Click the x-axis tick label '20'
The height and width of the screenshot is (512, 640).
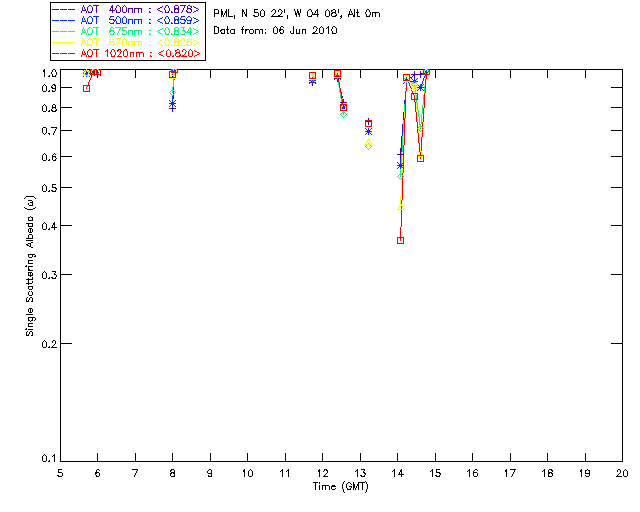[x=622, y=473]
